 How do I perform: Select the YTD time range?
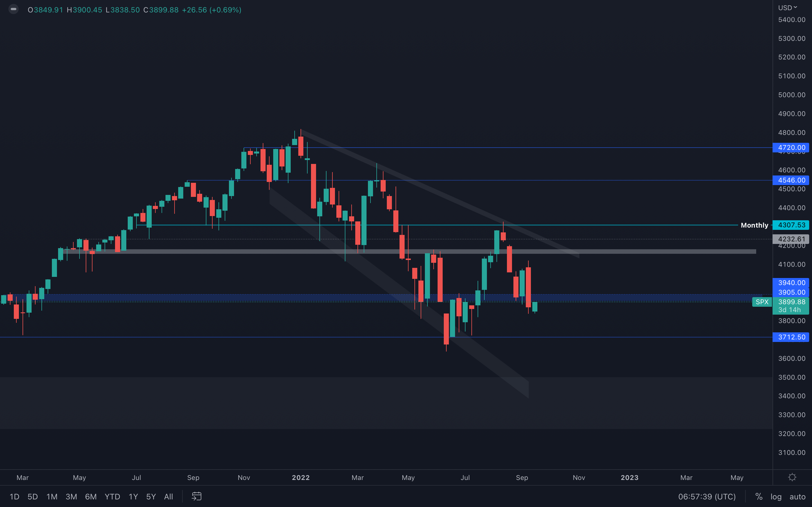tap(112, 497)
